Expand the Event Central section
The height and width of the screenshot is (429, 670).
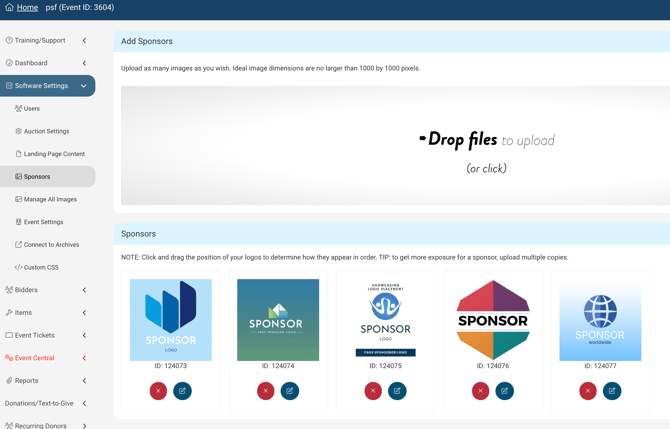pyautogui.click(x=84, y=358)
